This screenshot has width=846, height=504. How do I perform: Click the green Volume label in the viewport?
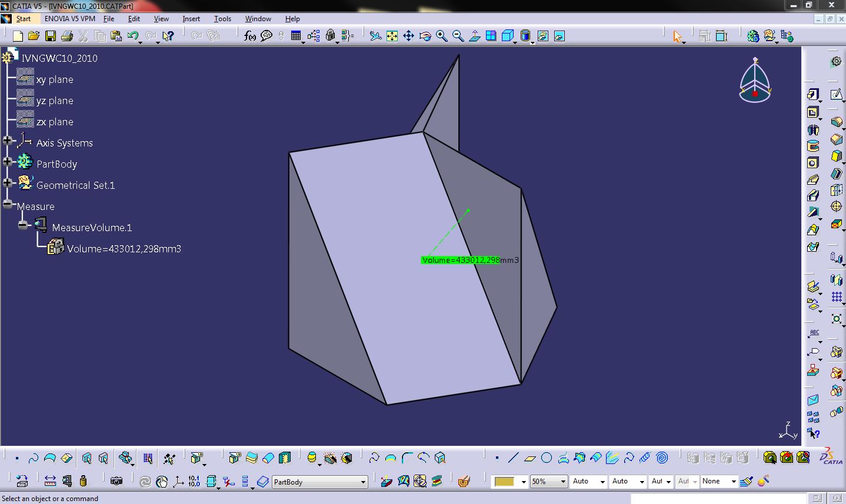pos(461,260)
